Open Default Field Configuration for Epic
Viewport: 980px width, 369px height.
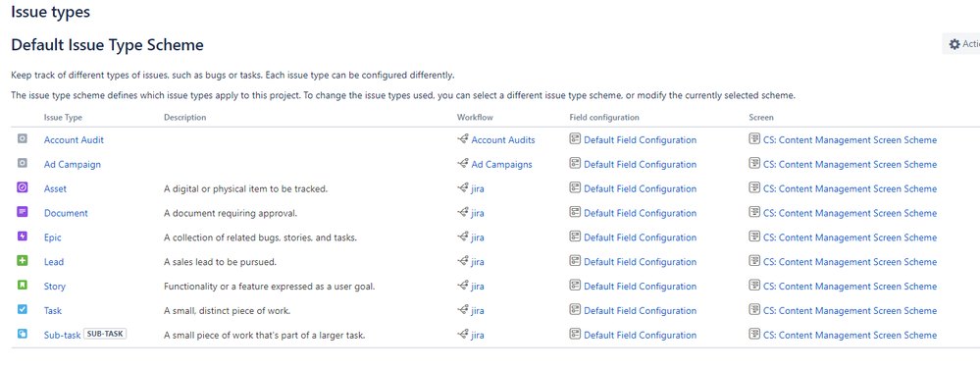coord(640,237)
